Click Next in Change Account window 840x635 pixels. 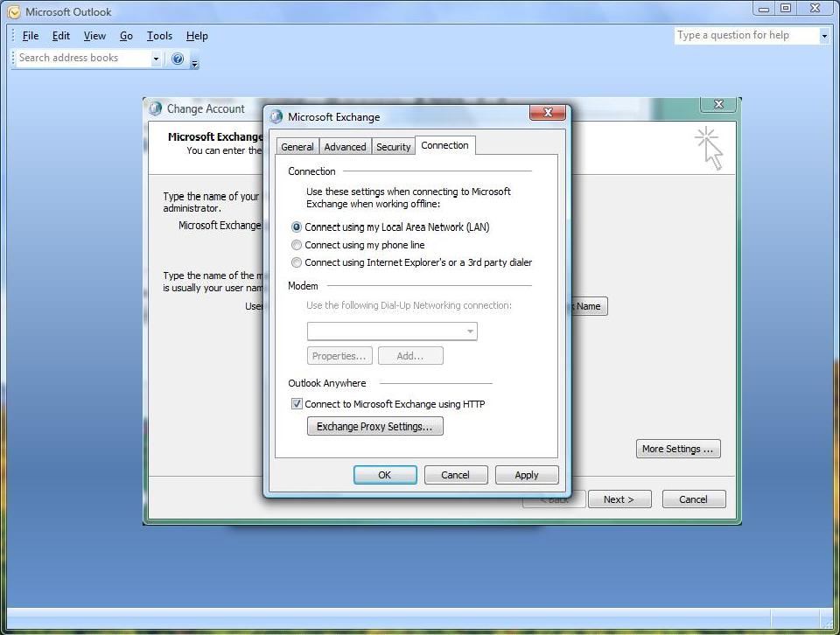point(619,499)
